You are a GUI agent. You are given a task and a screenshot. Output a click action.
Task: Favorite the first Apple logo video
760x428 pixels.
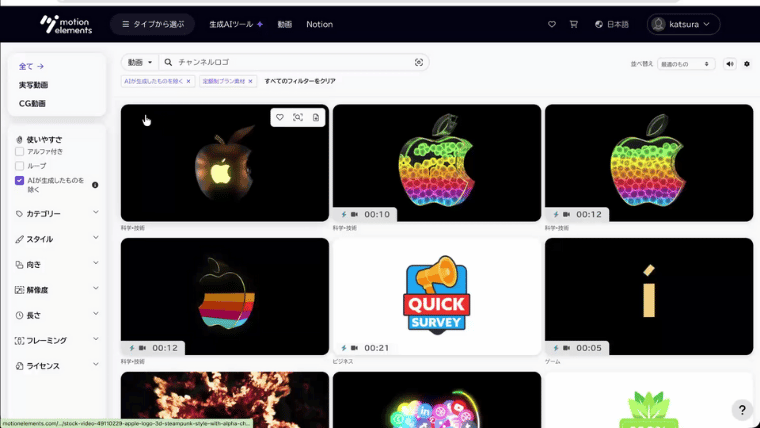pos(280,117)
